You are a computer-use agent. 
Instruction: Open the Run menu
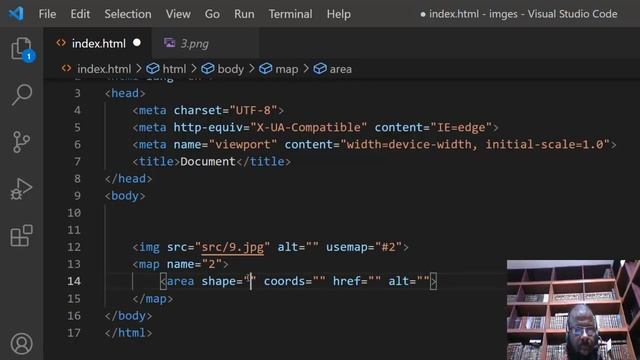[x=244, y=14]
